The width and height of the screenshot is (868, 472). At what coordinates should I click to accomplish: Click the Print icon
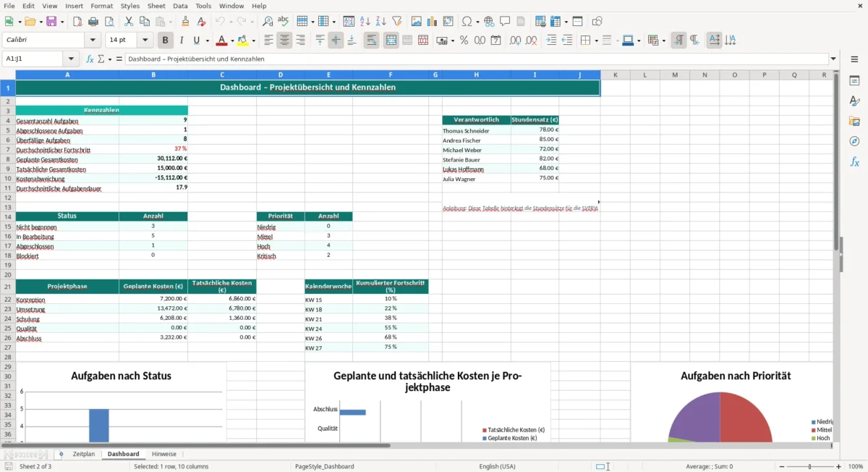pyautogui.click(x=93, y=22)
